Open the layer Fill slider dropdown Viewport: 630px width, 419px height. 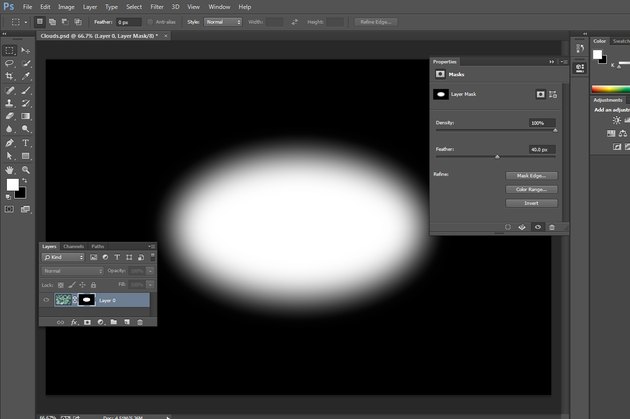[150, 285]
